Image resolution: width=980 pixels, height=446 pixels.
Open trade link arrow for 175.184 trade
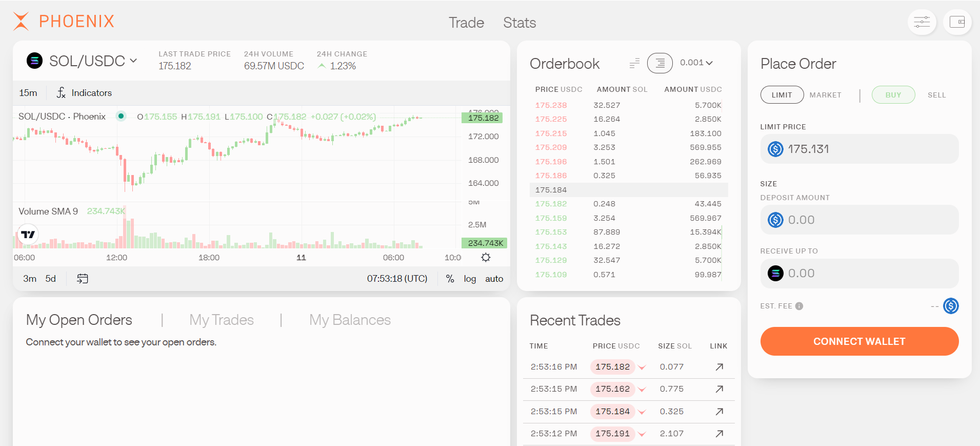[x=719, y=412]
